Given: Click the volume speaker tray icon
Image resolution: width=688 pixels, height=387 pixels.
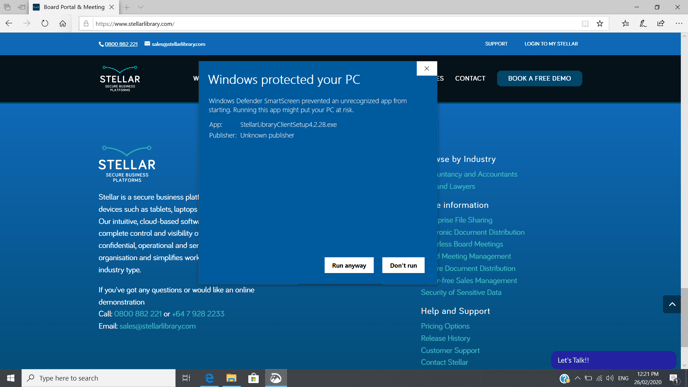Looking at the screenshot, I should pos(610,378).
